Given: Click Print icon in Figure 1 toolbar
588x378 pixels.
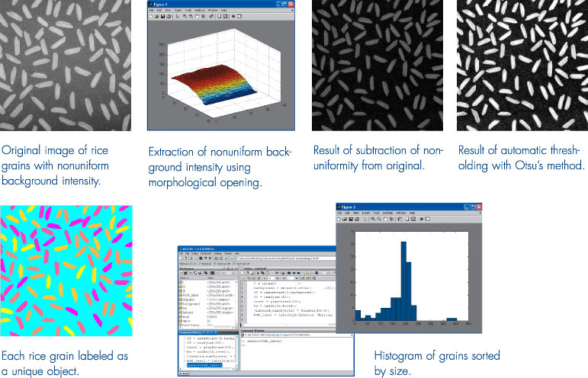Looking at the screenshot, I should coord(169,17).
